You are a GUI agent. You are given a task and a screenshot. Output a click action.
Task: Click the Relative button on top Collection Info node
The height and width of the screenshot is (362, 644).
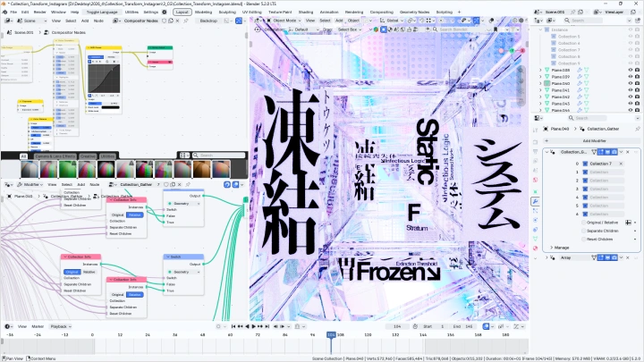coord(135,215)
